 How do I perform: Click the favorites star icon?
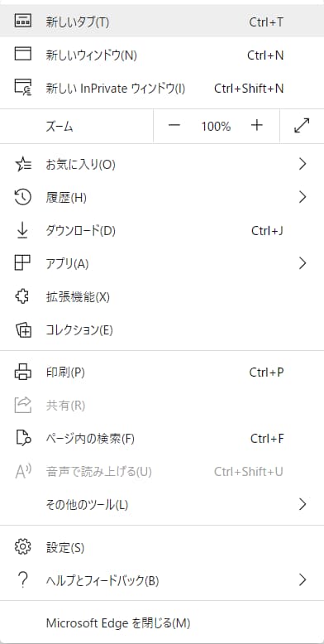tap(22, 165)
